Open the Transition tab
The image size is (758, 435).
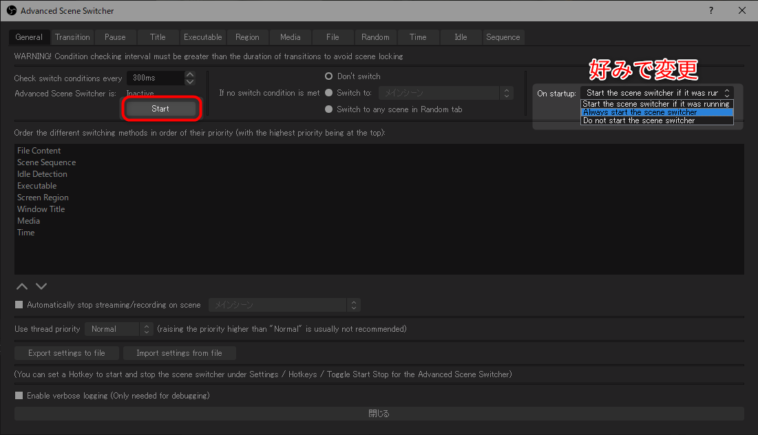pyautogui.click(x=72, y=37)
